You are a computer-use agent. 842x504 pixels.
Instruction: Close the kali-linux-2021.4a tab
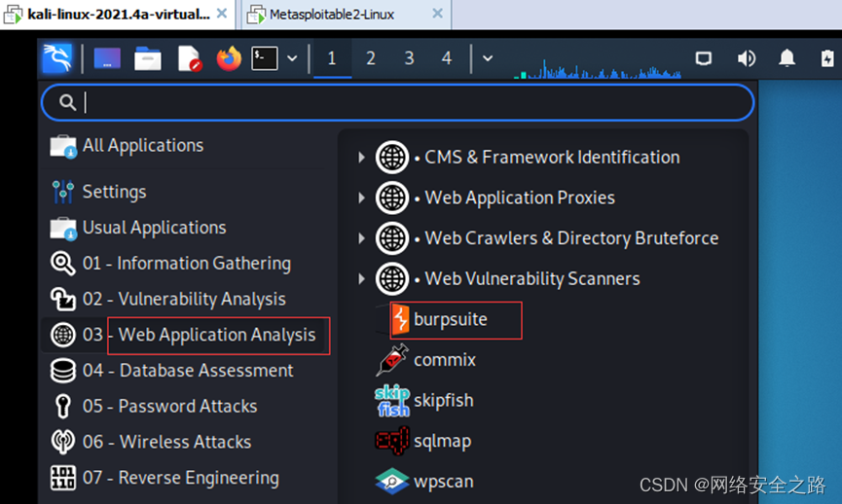(x=221, y=14)
